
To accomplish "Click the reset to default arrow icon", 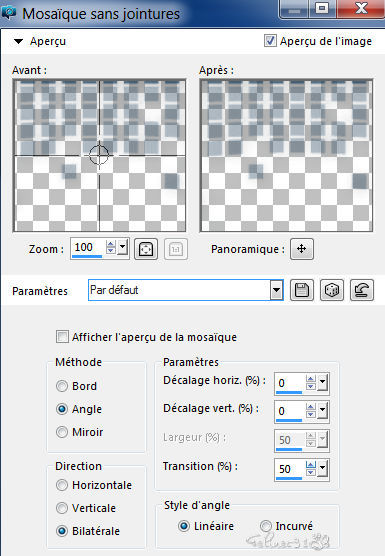I will (362, 290).
